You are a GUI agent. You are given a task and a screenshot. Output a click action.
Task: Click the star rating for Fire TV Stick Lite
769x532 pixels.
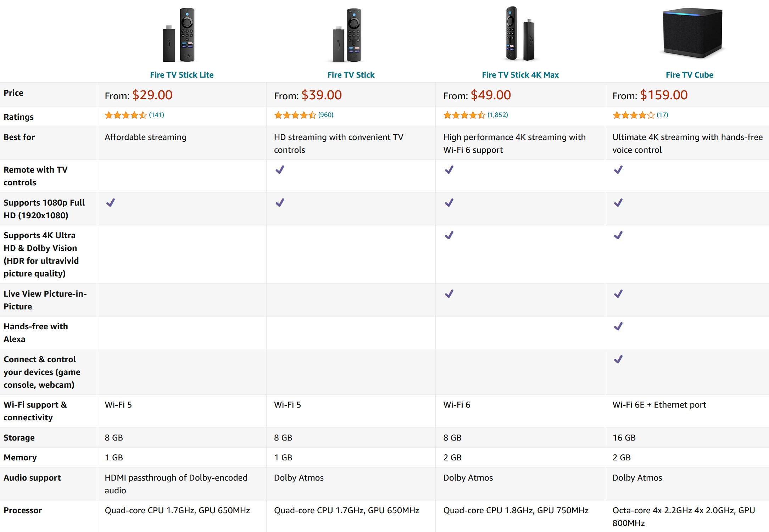(x=126, y=115)
